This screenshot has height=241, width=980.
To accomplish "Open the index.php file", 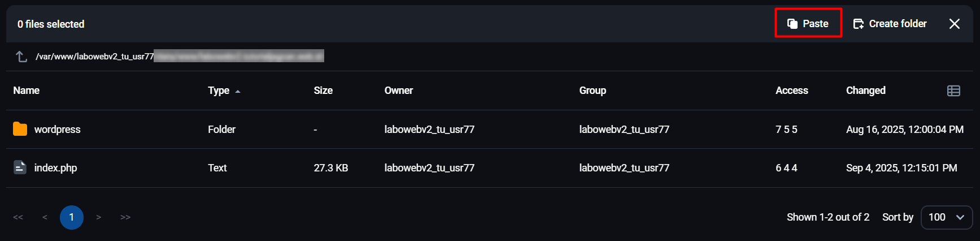I will 55,168.
